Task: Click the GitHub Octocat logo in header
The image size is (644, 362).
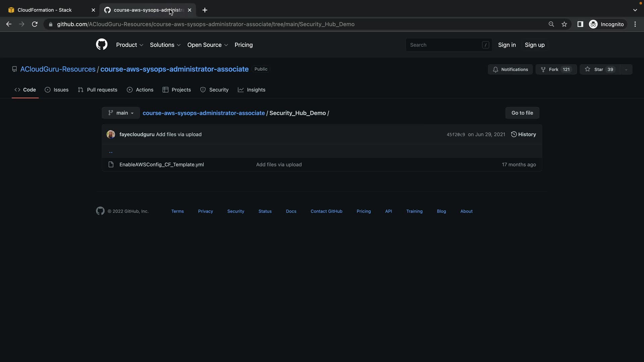Action: tap(102, 45)
